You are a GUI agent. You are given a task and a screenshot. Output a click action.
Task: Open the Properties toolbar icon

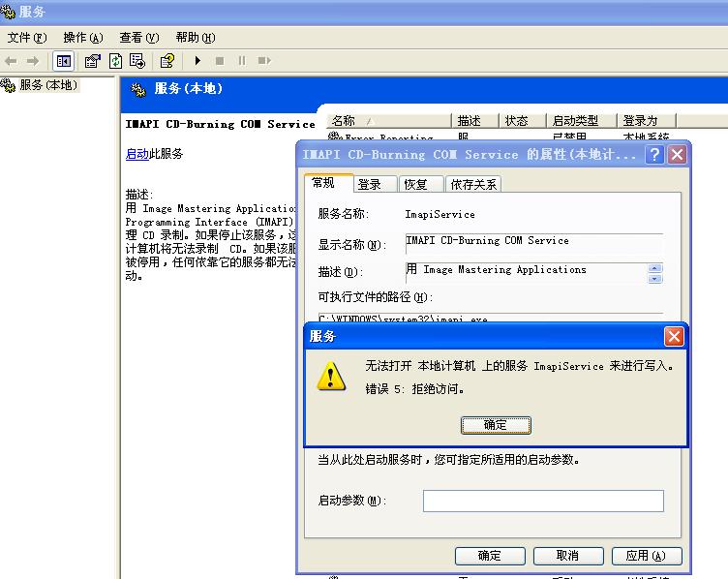click(92, 61)
